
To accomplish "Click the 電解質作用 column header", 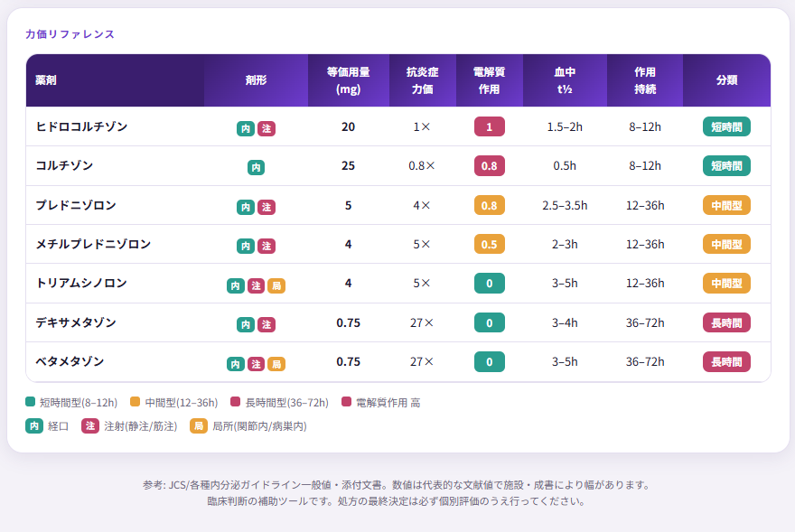I will pos(490,80).
